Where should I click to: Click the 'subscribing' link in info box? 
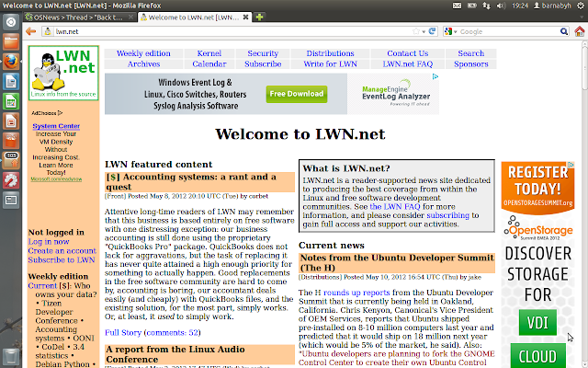click(447, 215)
